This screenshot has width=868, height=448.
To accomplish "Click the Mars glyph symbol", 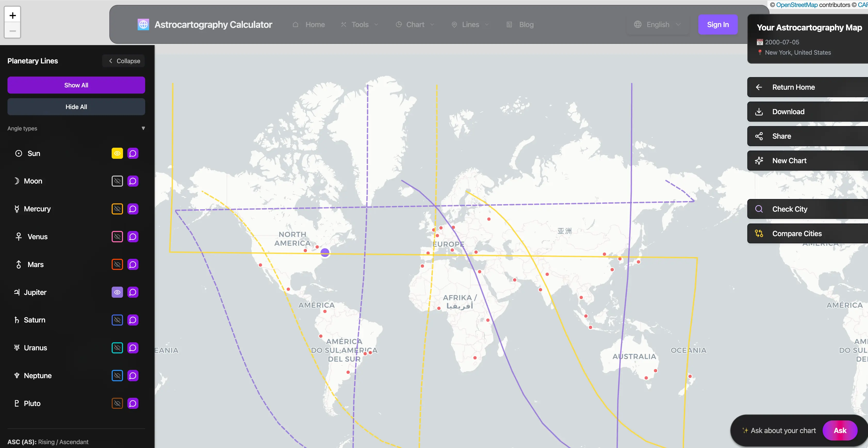I will 19,264.
